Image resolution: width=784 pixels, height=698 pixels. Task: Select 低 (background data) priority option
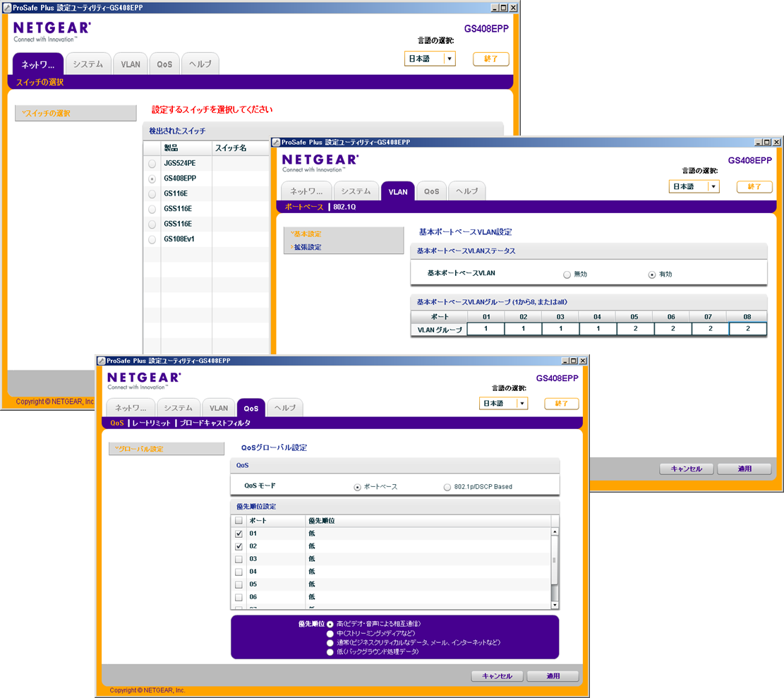pyautogui.click(x=330, y=652)
